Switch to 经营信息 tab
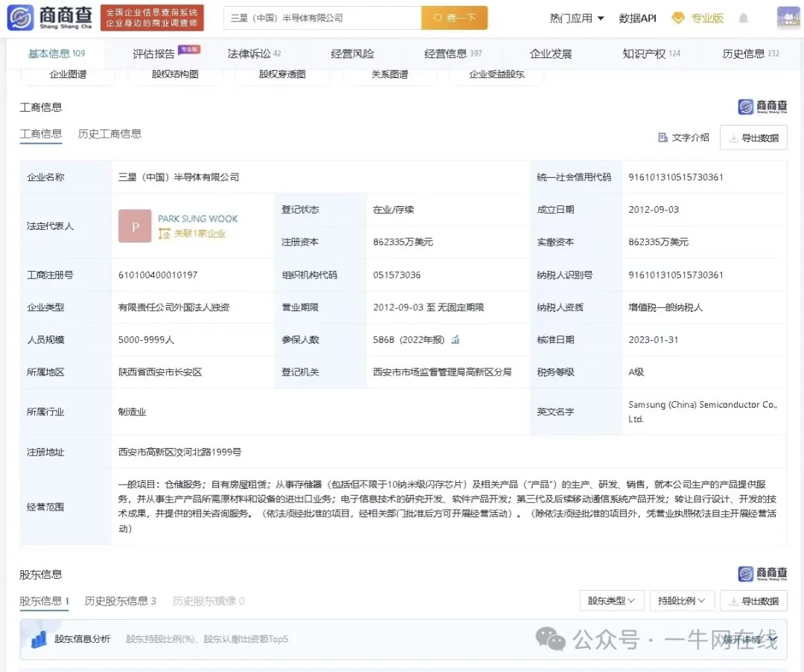804x672 pixels. pyautogui.click(x=453, y=54)
